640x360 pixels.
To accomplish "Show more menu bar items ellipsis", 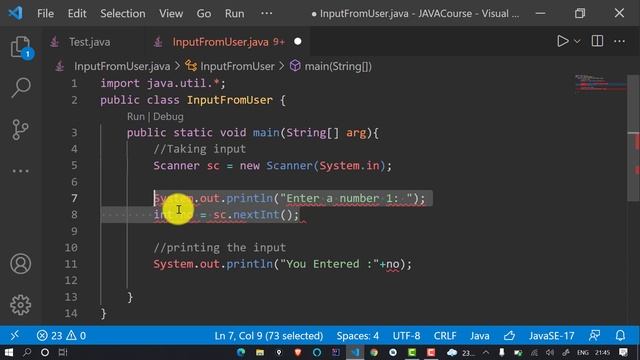I will coord(267,13).
